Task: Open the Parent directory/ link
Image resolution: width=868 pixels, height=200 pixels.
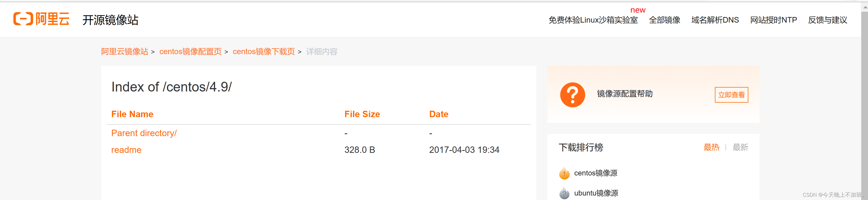Action: (x=144, y=133)
